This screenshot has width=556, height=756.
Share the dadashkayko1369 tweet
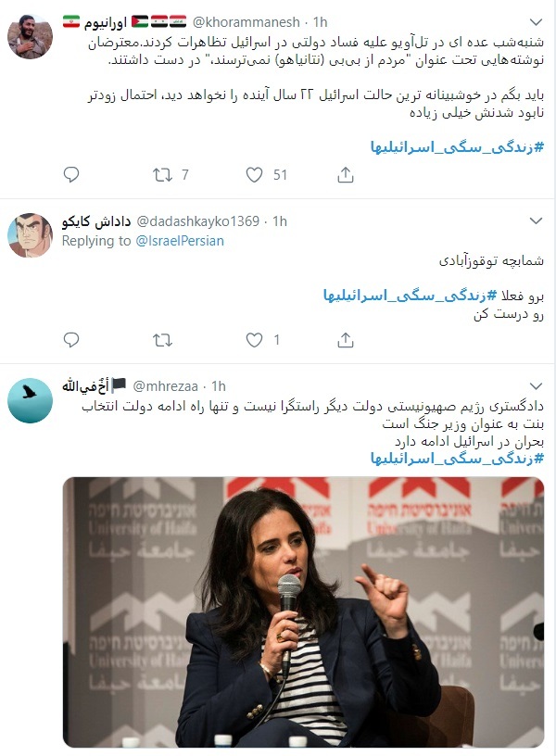point(346,340)
